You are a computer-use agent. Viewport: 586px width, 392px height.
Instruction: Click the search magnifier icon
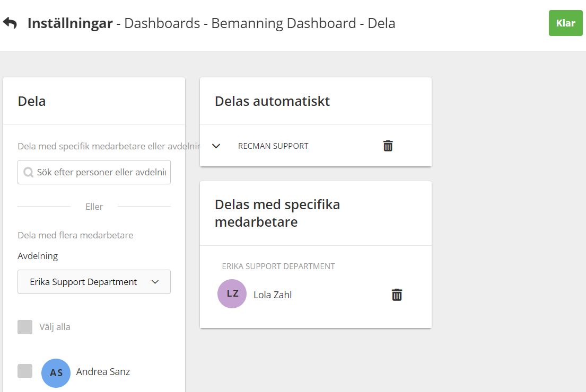[x=28, y=172]
